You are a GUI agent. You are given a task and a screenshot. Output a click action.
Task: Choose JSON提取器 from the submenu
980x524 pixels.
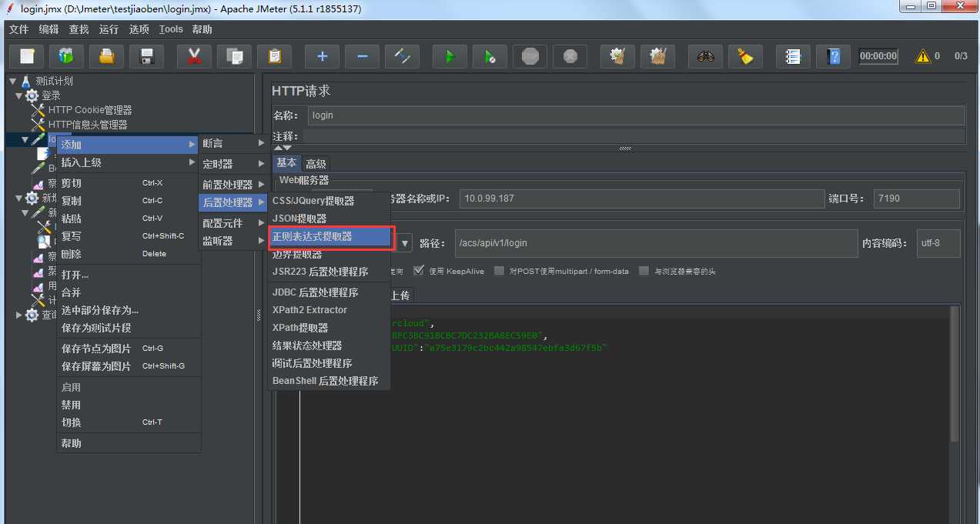pos(329,219)
